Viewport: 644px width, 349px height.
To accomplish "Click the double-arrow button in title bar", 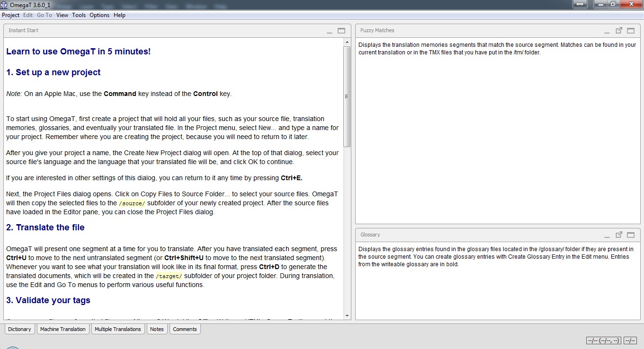I will [580, 4].
